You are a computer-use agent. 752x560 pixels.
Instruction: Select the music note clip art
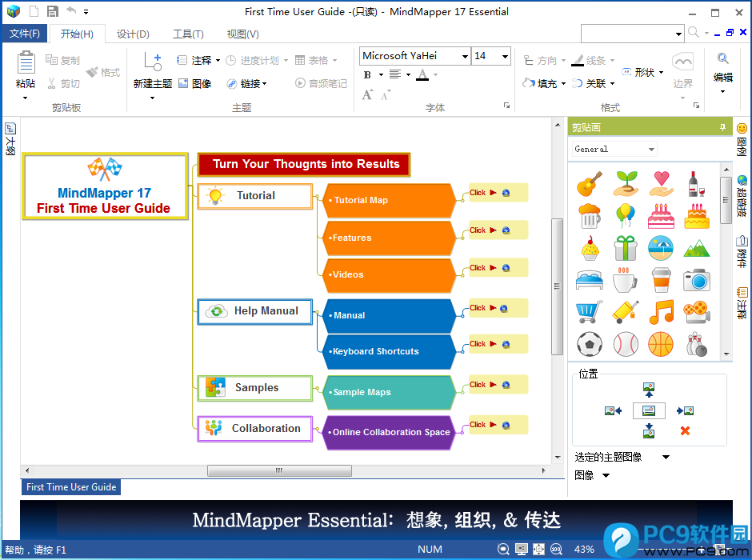[x=662, y=312]
